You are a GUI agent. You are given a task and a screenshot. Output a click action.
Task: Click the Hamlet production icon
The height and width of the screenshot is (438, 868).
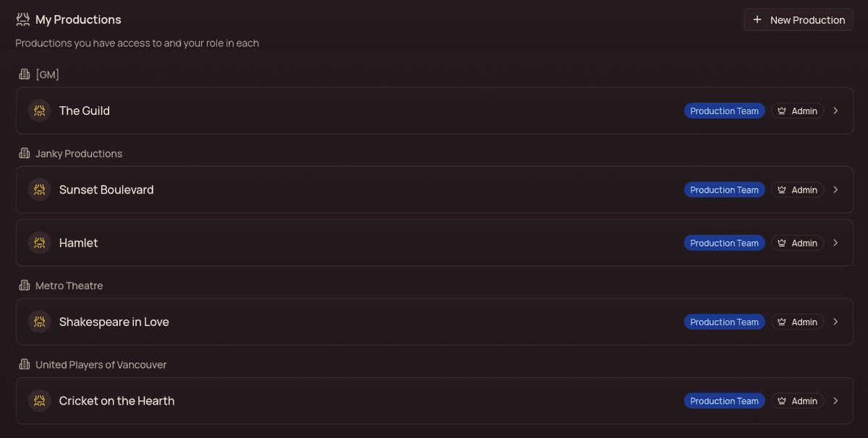point(39,243)
